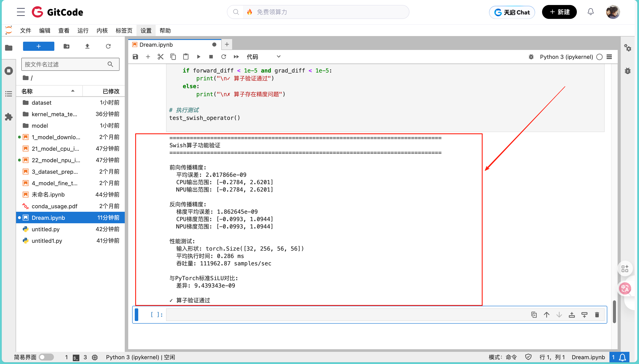
Task: Interrupt the kernel with stop icon
Action: (211, 57)
